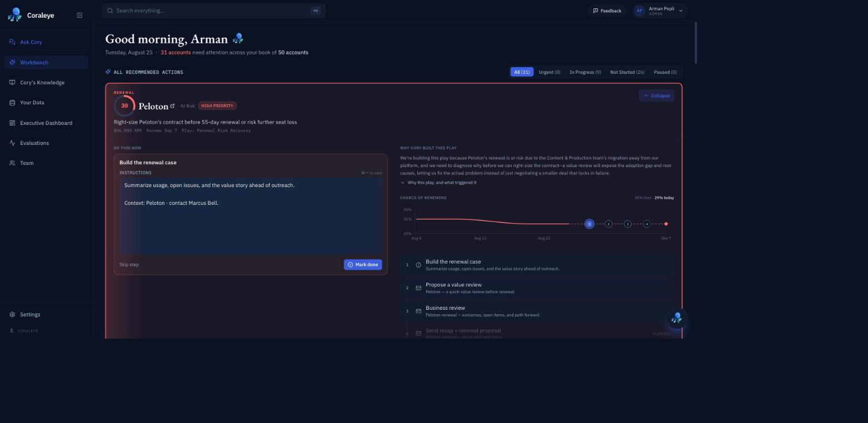Screen dimensions: 868x423
Task: Open the Settings gear icon
Action: click(12, 315)
